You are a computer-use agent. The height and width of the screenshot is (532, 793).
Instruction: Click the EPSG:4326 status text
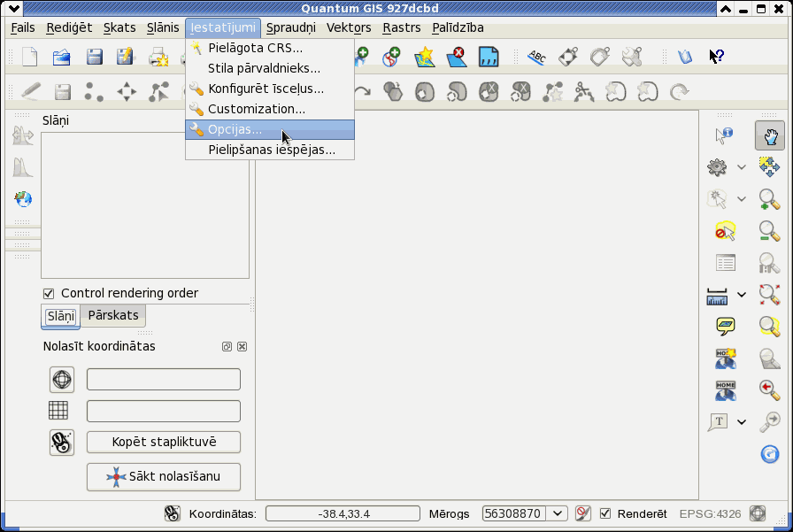tap(710, 513)
